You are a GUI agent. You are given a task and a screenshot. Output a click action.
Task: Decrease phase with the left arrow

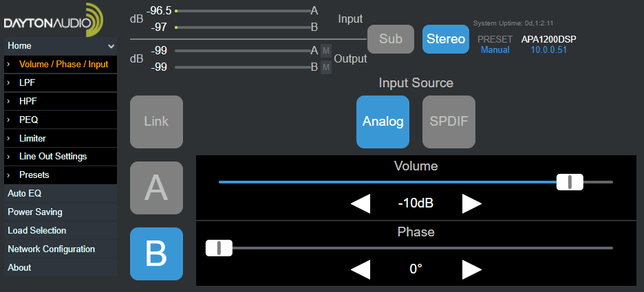point(361,269)
